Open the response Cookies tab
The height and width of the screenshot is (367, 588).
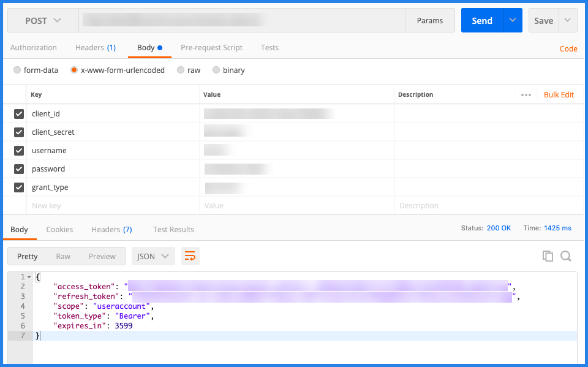(59, 229)
